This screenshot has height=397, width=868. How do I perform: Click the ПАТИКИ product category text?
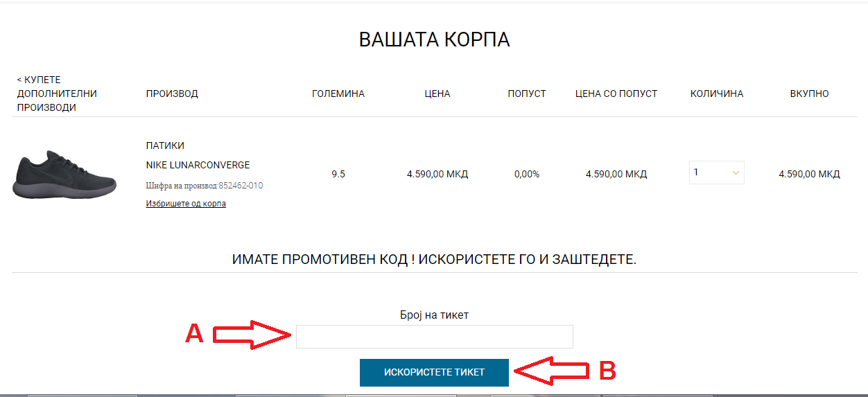[165, 145]
